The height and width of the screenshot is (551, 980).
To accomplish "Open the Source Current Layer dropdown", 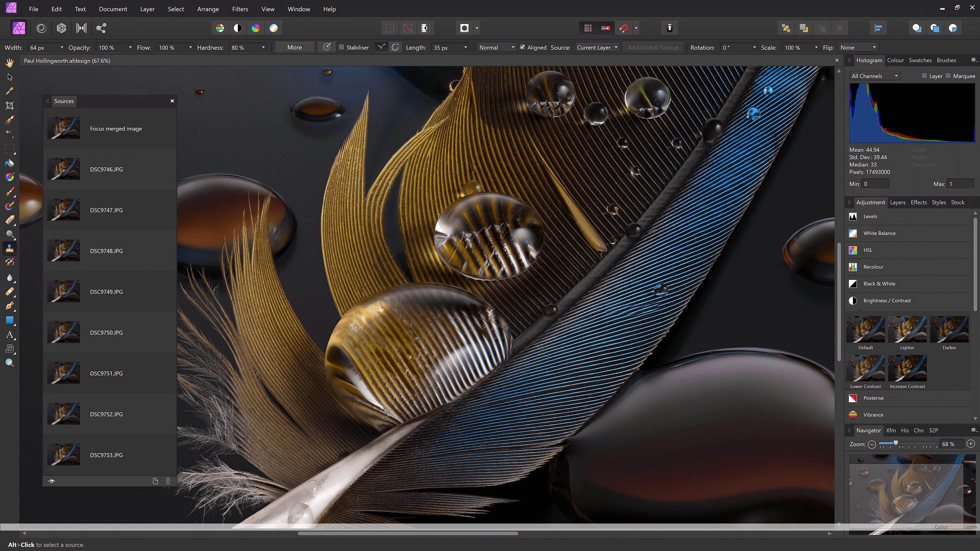I will point(597,47).
